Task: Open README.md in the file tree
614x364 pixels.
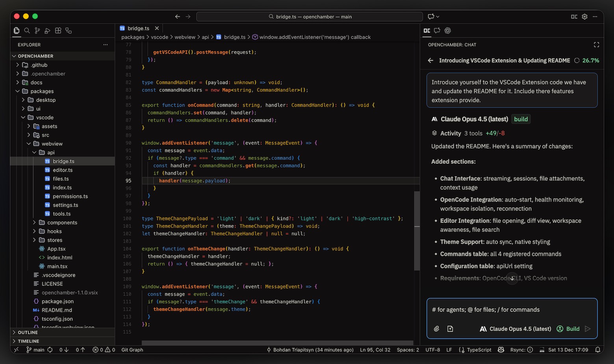Action: click(57, 310)
